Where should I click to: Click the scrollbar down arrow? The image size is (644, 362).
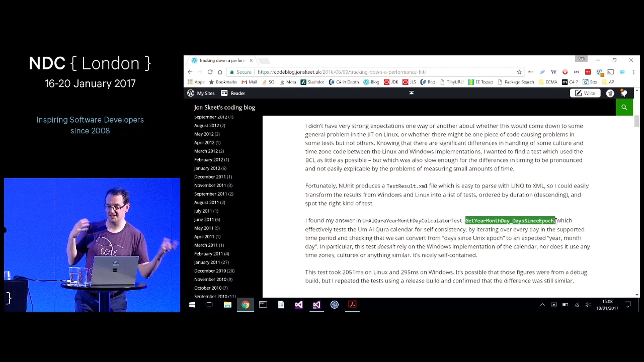(x=637, y=295)
